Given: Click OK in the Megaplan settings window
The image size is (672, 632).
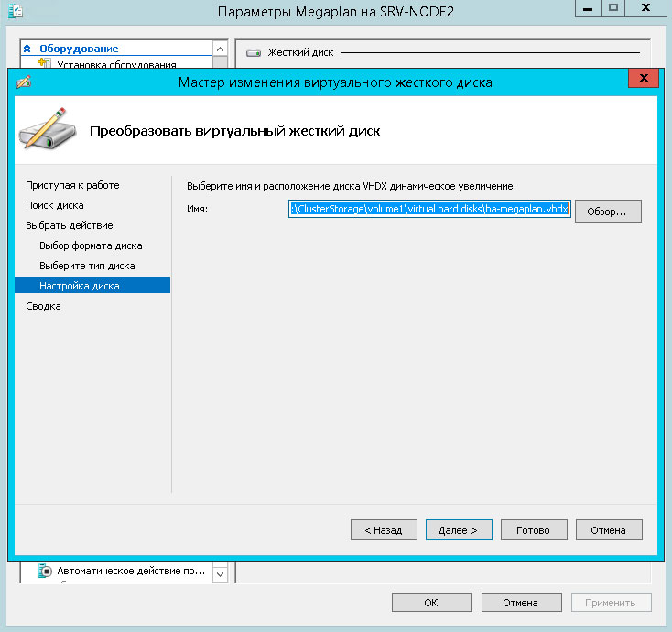Looking at the screenshot, I should click(x=431, y=603).
